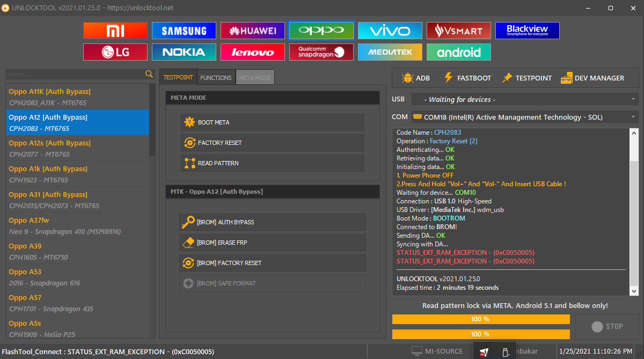This screenshot has width=644, height=359.
Task: Click the [BROM] AUTH BYPASS button
Action: [x=273, y=222]
